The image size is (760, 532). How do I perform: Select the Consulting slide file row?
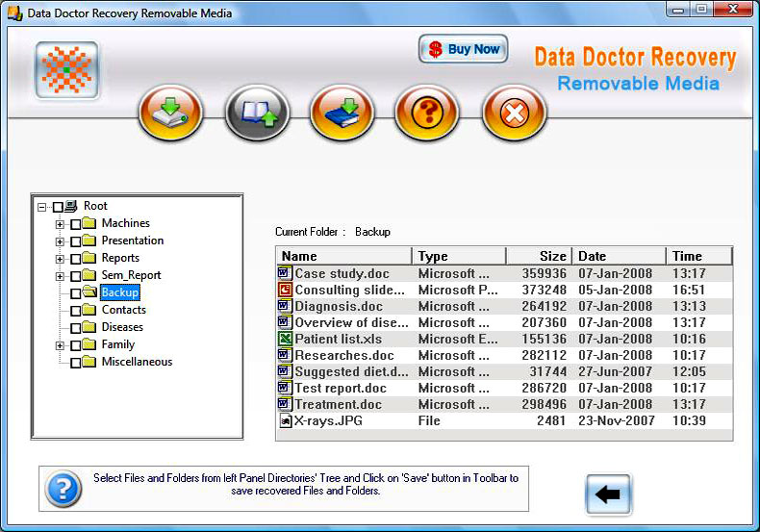(504, 290)
